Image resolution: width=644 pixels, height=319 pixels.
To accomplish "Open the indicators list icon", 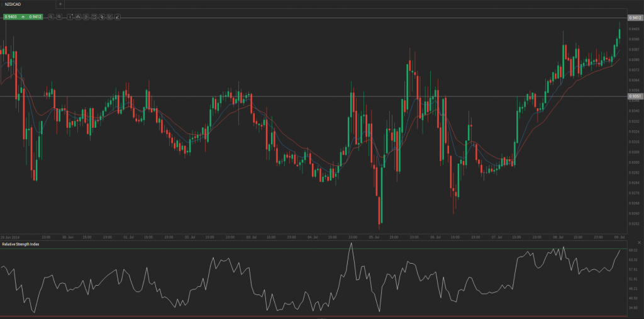I will coord(86,16).
